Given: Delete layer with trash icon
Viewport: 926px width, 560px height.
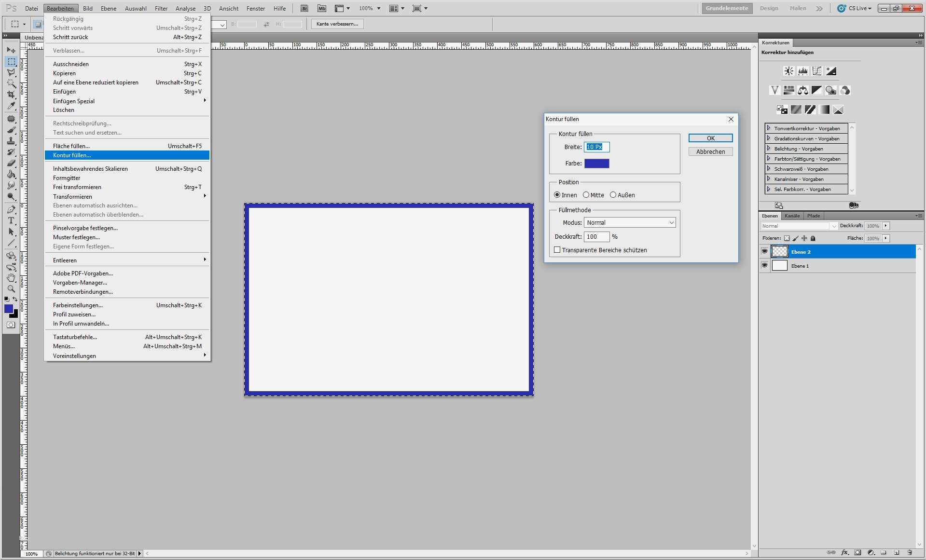Looking at the screenshot, I should click(910, 552).
